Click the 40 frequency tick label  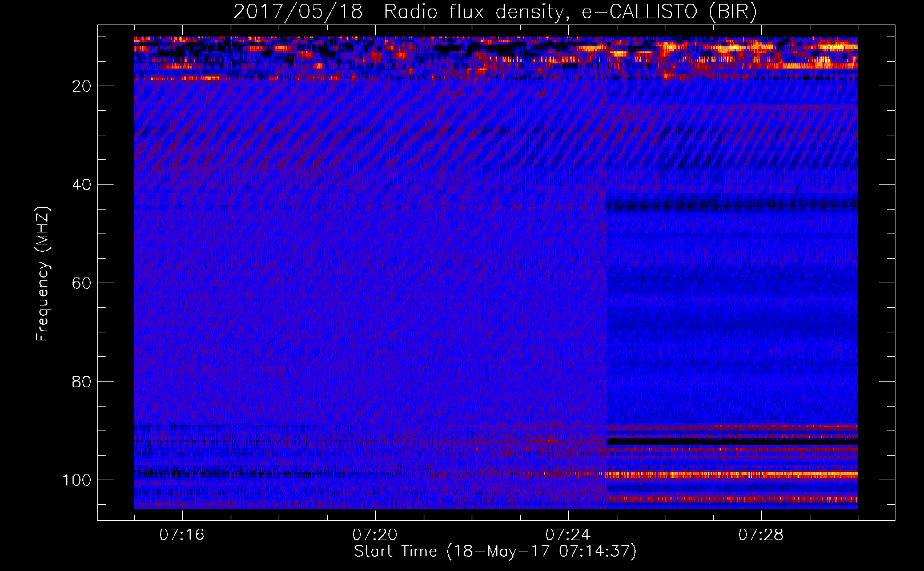[82, 185]
